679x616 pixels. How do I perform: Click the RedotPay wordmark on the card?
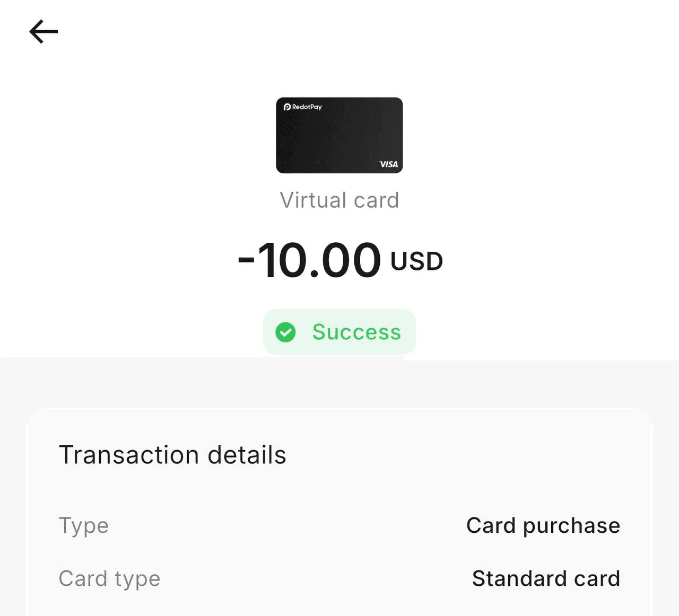[x=307, y=107]
